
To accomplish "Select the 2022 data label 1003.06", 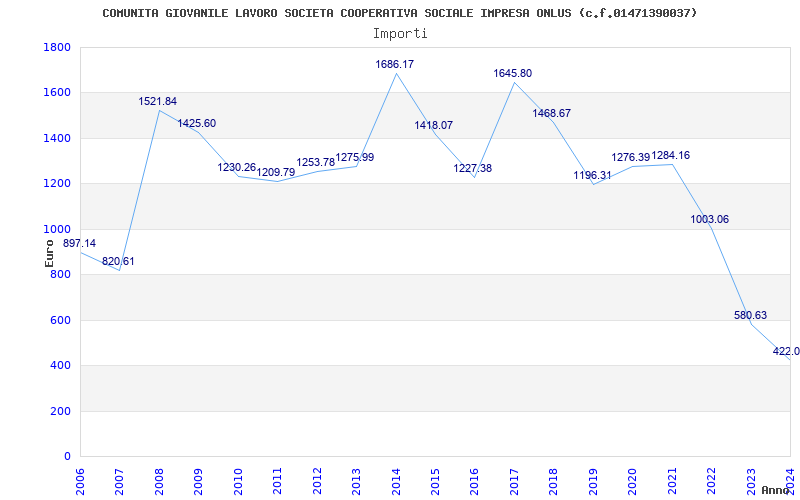I will click(x=710, y=220).
